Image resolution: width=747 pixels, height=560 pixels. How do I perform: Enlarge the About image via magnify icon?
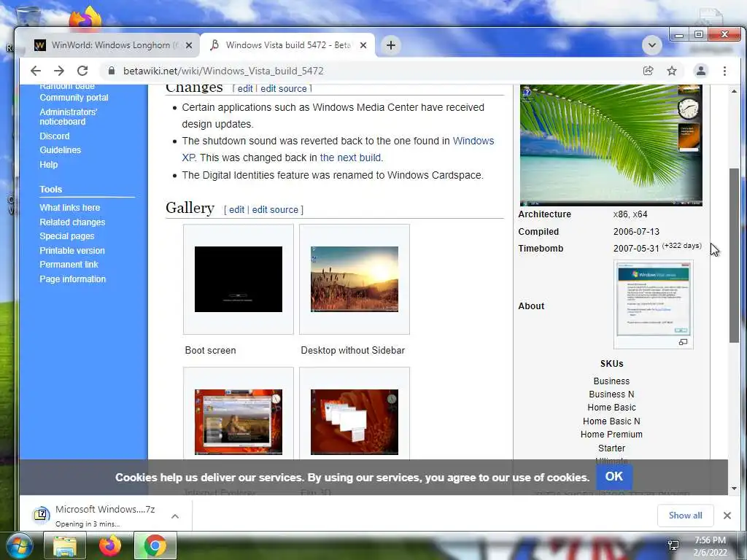[683, 342]
